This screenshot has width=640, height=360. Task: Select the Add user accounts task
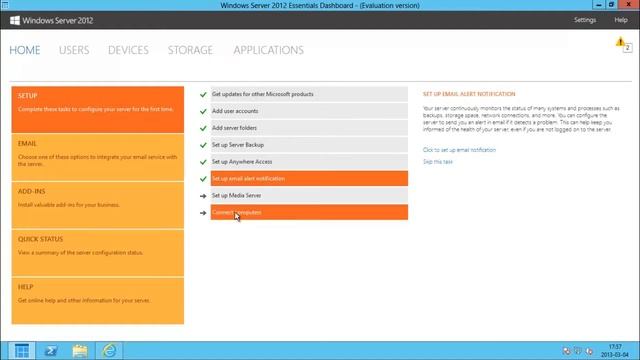[x=309, y=111]
